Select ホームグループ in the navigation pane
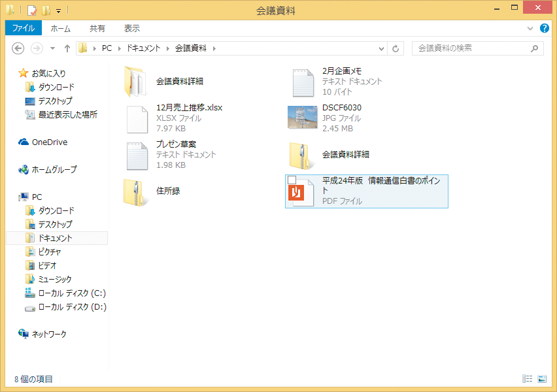 coord(54,170)
